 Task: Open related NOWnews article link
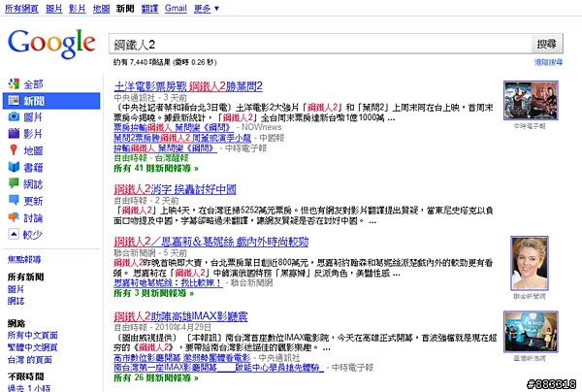173,127
